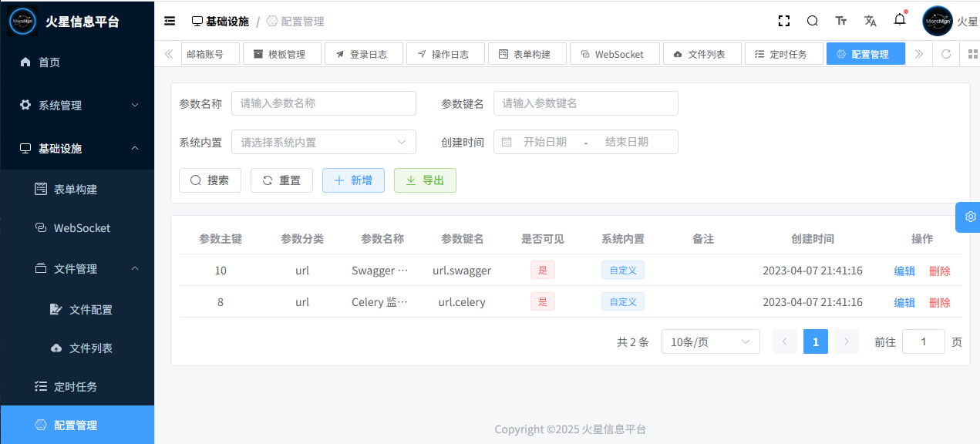This screenshot has height=444, width=980.
Task: Edit the url.celery row
Action: coord(904,302)
